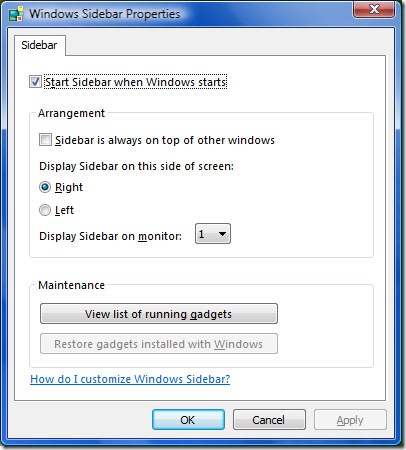406x450 pixels.
Task: Click the Arrangement group heading
Action: click(71, 113)
